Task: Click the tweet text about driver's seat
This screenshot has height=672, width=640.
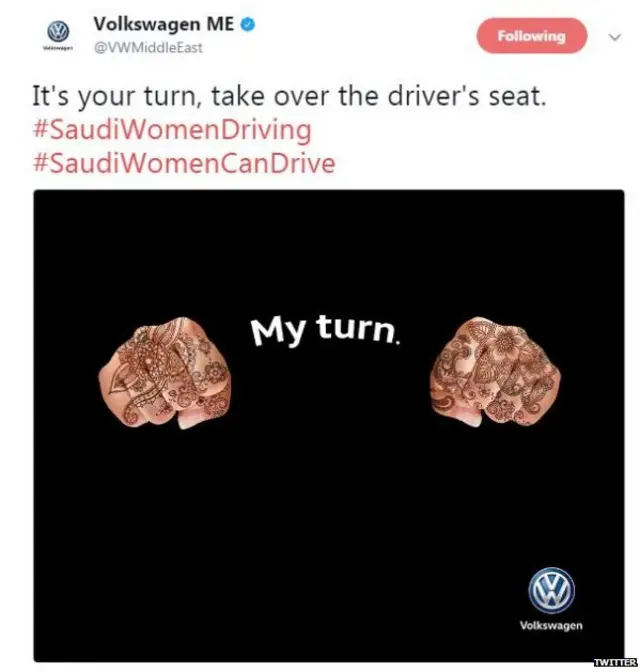Action: (x=290, y=97)
